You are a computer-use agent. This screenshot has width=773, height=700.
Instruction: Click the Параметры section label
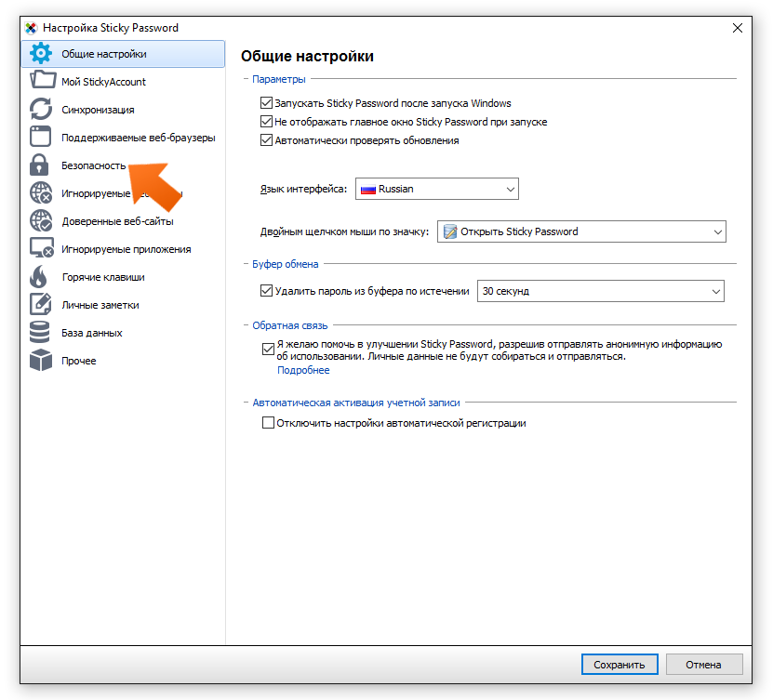(279, 79)
